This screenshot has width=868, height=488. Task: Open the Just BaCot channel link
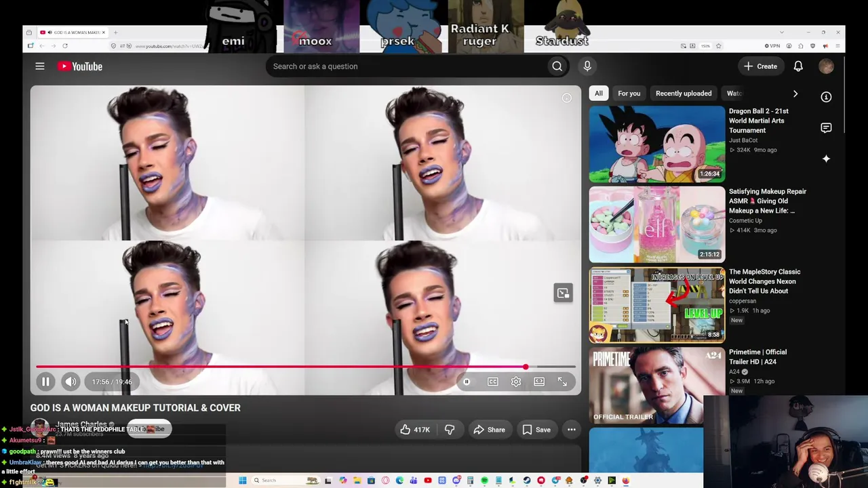(743, 140)
